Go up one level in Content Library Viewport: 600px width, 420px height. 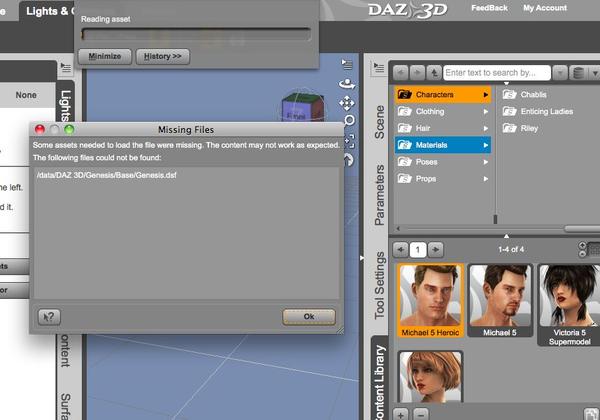tap(434, 73)
